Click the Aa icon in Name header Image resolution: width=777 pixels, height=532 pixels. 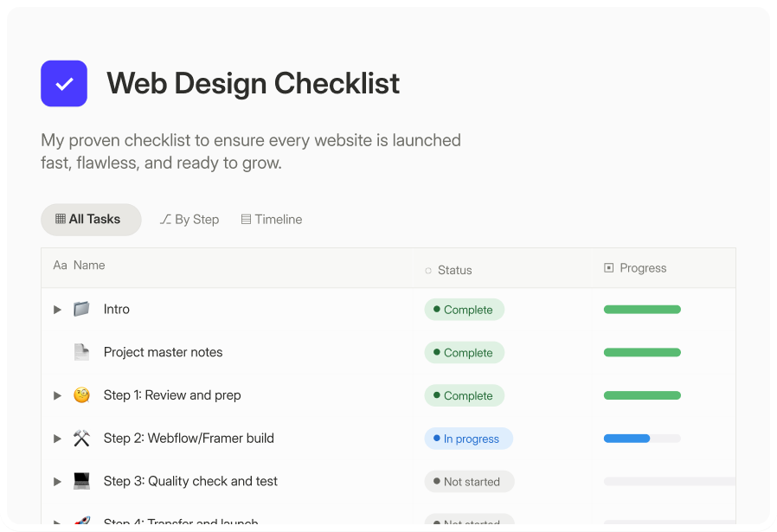click(x=60, y=265)
